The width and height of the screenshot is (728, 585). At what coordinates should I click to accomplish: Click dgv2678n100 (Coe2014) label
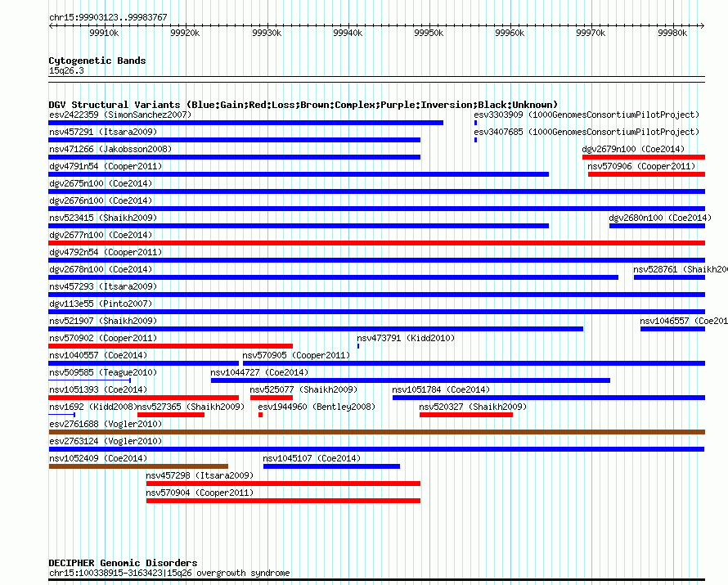tap(101, 269)
